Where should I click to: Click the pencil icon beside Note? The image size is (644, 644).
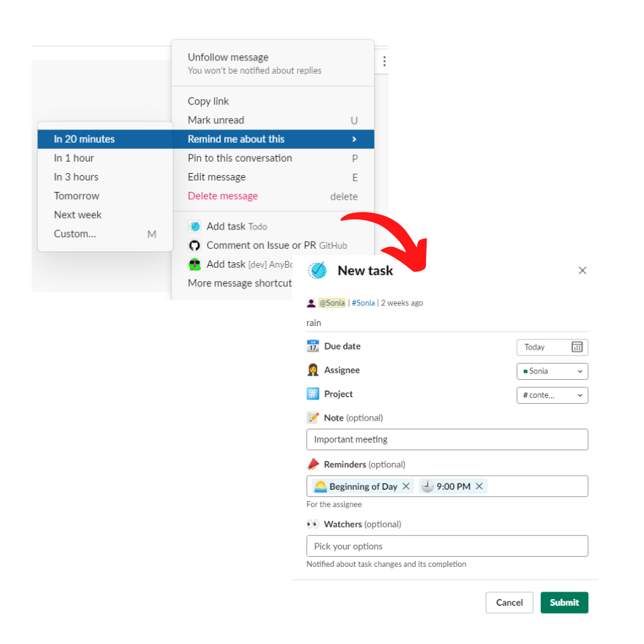click(313, 417)
